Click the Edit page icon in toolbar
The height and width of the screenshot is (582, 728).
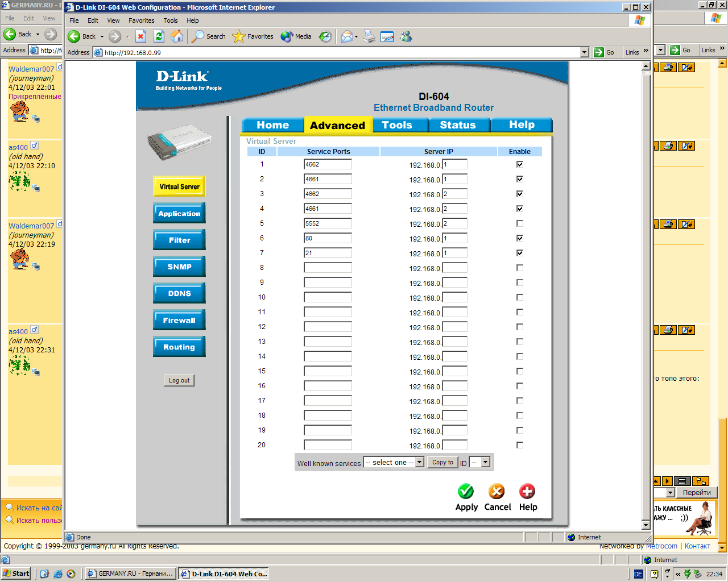387,36
